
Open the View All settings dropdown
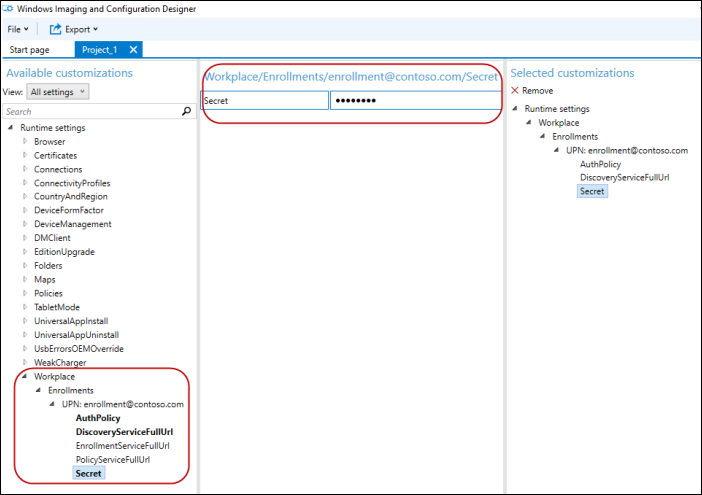59,92
